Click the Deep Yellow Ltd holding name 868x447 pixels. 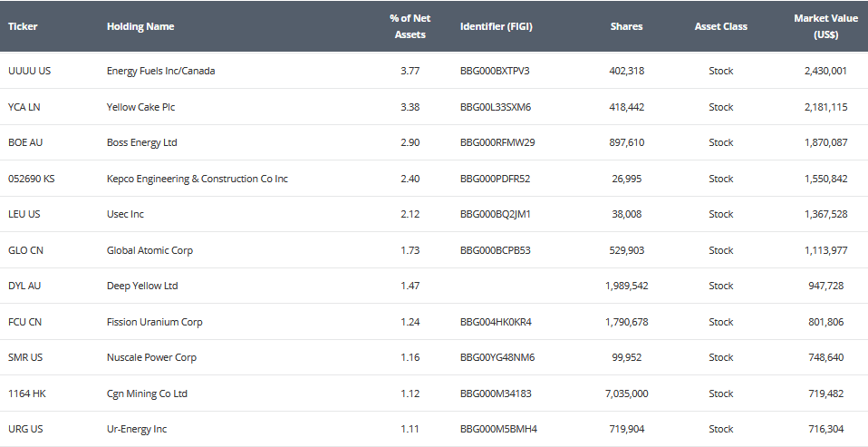click(x=142, y=286)
